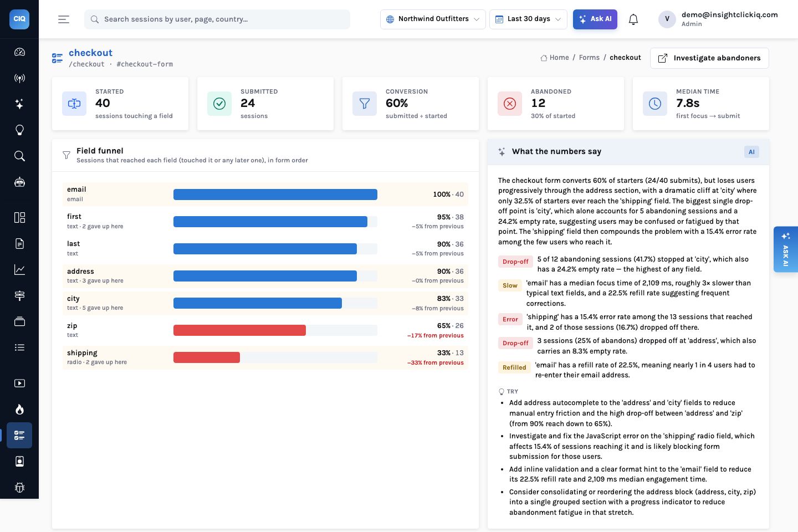This screenshot has width=798, height=532.
Task: Open the bulleted list icon in sidebar
Action: 19,347
